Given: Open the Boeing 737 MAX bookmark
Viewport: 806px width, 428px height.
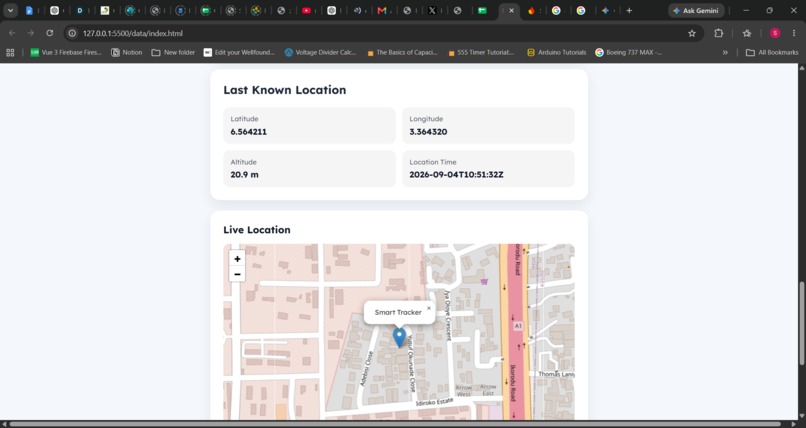Looking at the screenshot, I should point(628,52).
